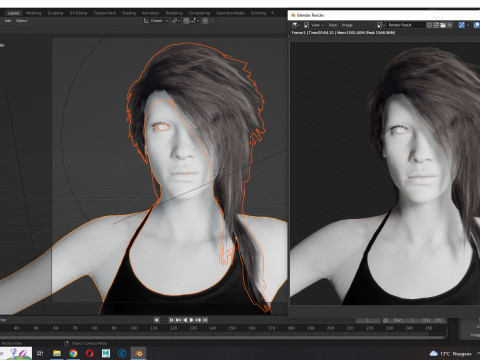Screen dimensions: 480x360
Task: Open the Geometry Nodes workspace
Action: [230, 13]
